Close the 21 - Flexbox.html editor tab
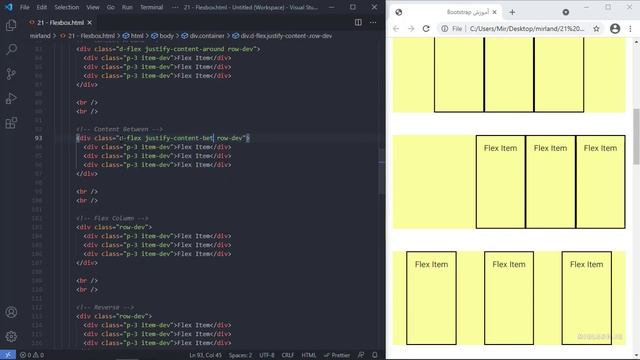This screenshot has height=360, width=640. coord(90,22)
